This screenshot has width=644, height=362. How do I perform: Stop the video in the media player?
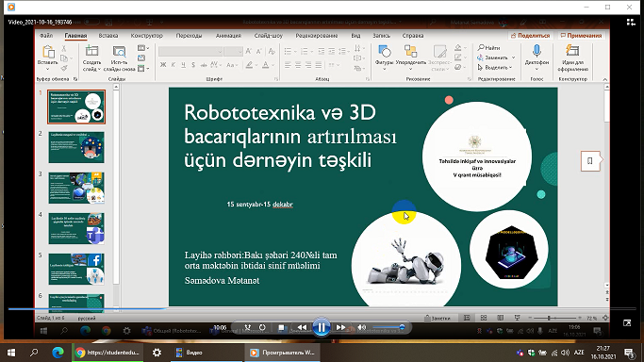pyautogui.click(x=282, y=327)
